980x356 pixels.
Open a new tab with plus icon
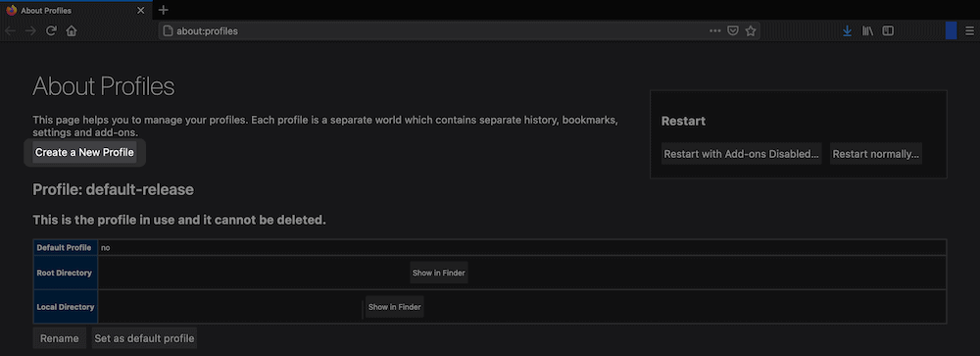(x=163, y=10)
